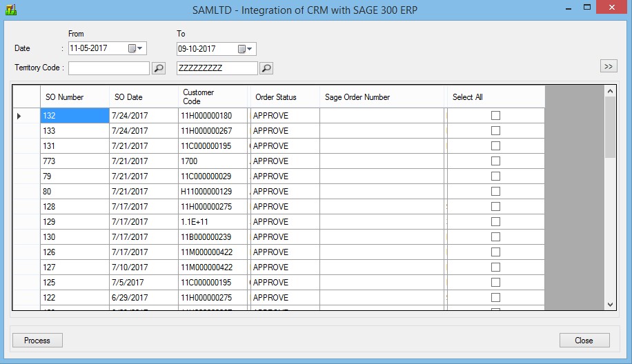This screenshot has width=632, height=364.
Task: Maximize the SAMLTD window
Action: [587, 8]
